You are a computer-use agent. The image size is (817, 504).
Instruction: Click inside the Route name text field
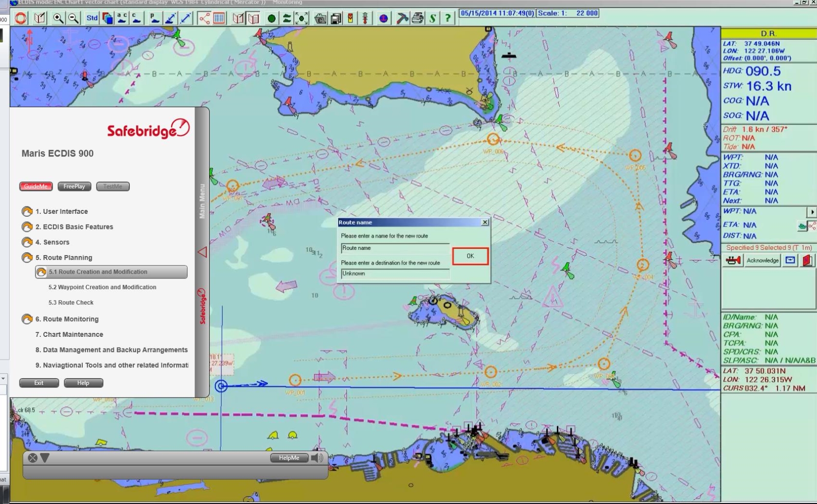point(395,248)
